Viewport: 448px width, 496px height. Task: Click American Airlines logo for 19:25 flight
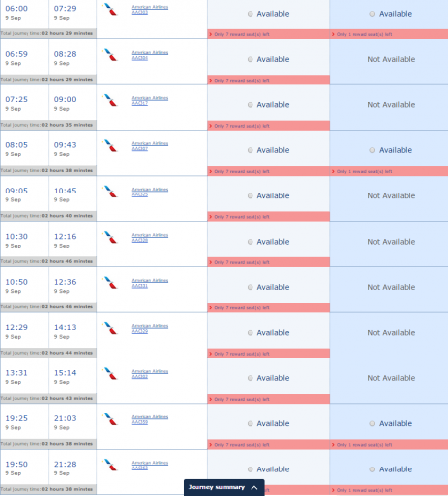[110, 419]
